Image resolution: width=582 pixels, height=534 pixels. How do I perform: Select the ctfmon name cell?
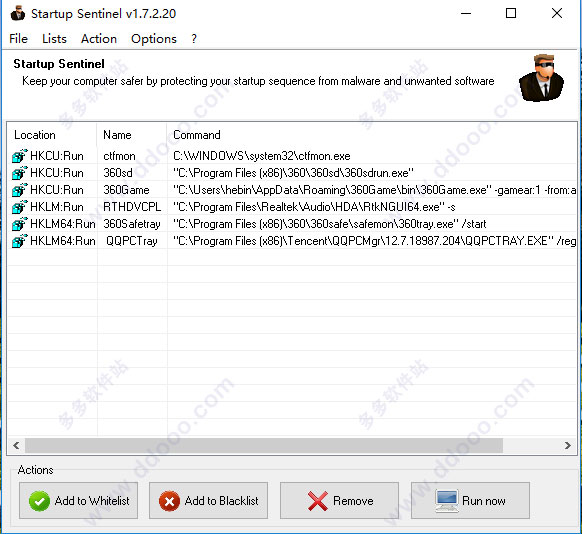(119, 156)
